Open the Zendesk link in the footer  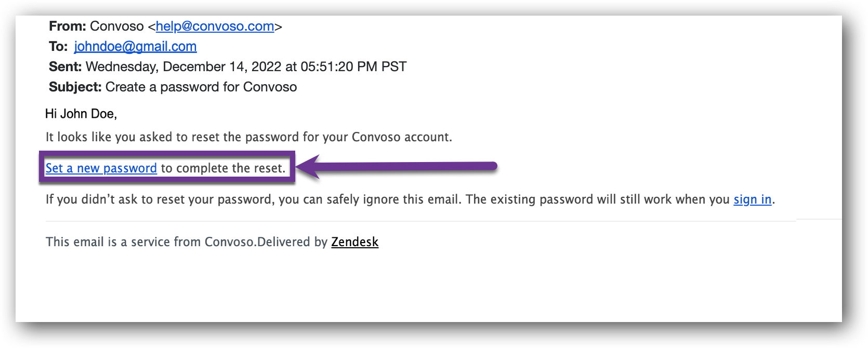point(354,242)
